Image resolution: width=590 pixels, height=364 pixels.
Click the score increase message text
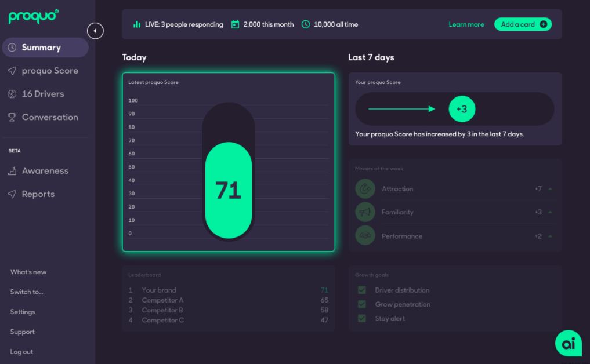pos(440,134)
